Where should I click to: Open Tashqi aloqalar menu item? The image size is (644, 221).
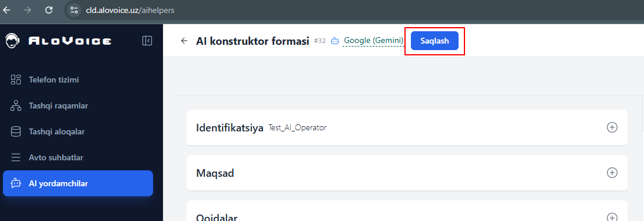tap(78, 131)
